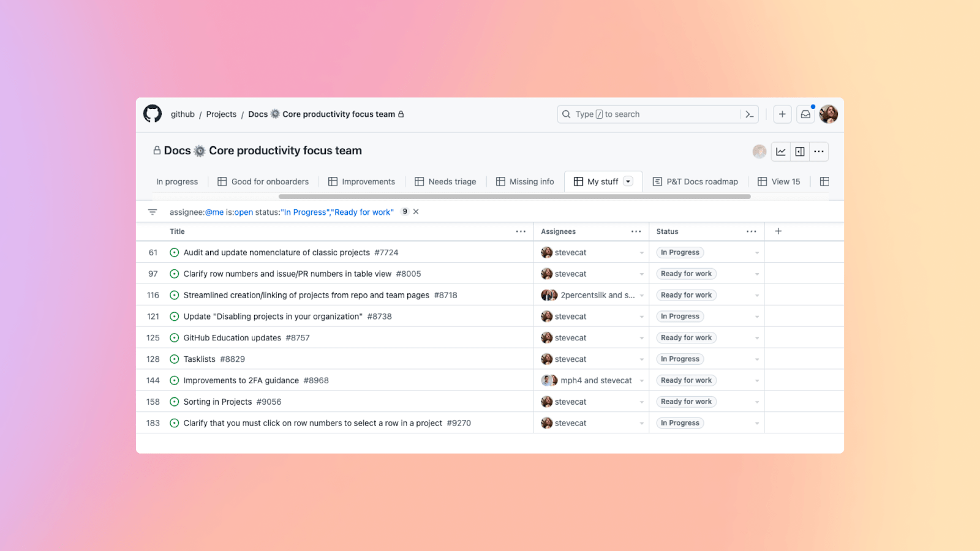Open the inbox notifications icon
The height and width of the screenshot is (551, 980).
point(805,114)
